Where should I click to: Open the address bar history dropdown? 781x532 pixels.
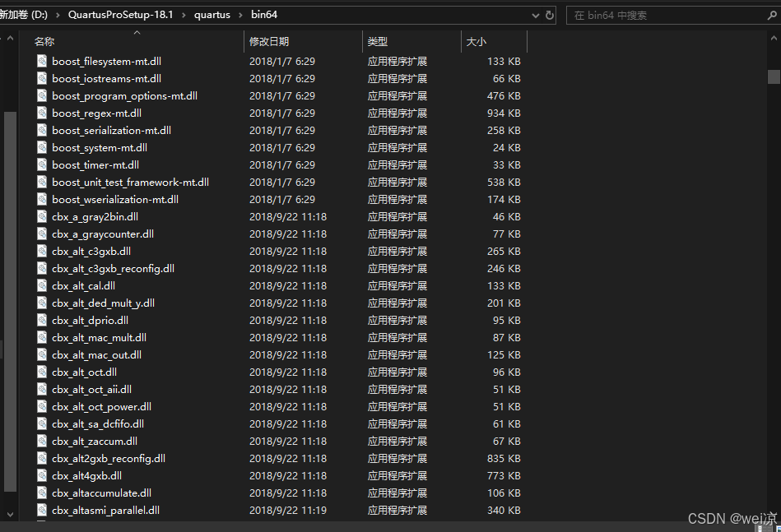535,14
